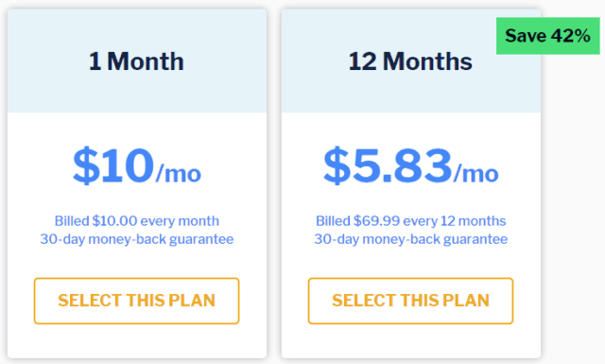Click money-back guarantee text in 12 Months card
Image resolution: width=605 pixels, height=364 pixels.
(410, 239)
